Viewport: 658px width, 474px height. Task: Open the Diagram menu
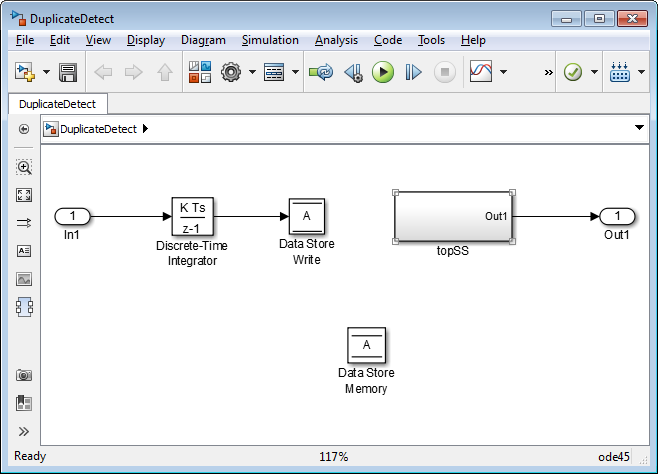203,40
